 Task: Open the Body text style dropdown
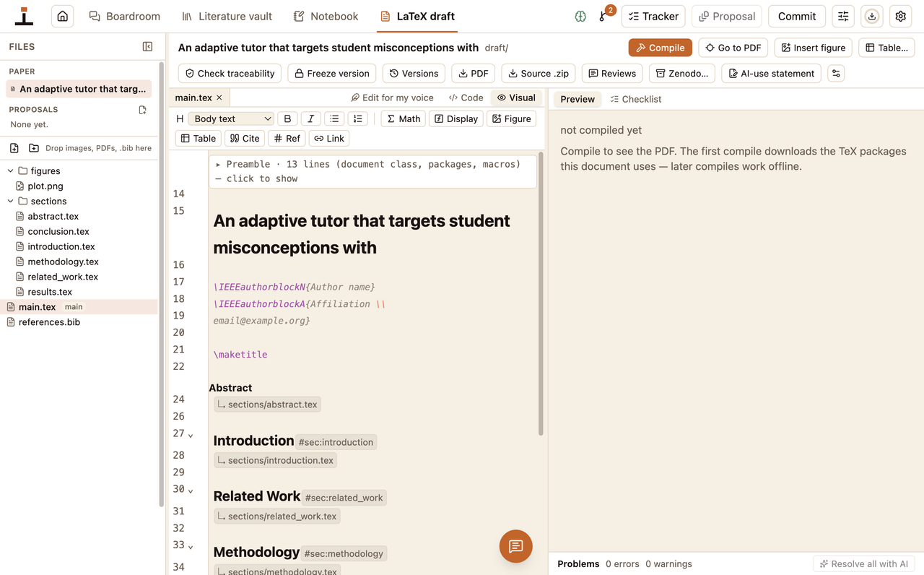pyautogui.click(x=231, y=118)
